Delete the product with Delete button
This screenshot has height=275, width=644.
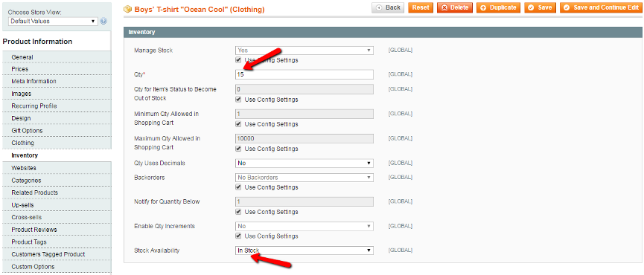[455, 7]
